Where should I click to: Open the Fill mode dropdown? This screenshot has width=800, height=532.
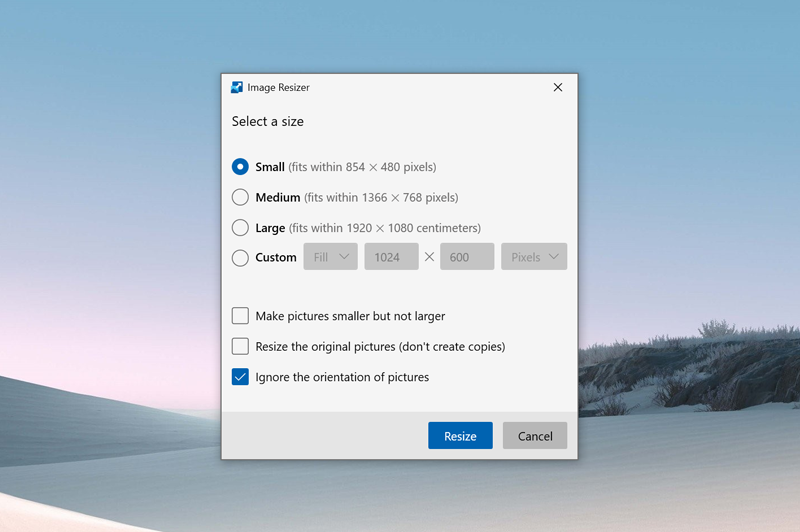click(x=330, y=257)
